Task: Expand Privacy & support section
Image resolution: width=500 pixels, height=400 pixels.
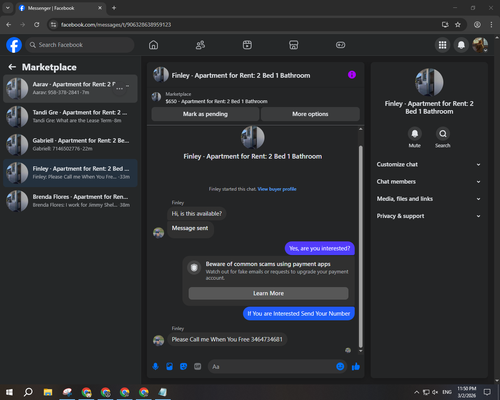Action: [x=429, y=216]
